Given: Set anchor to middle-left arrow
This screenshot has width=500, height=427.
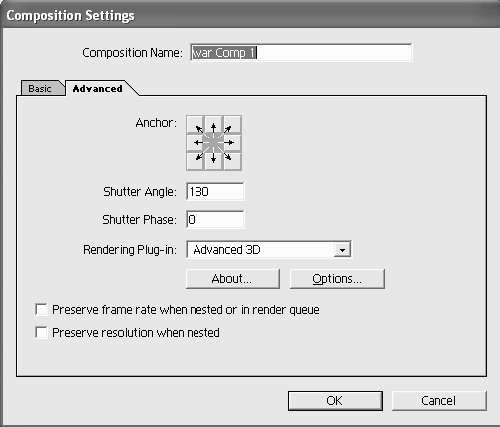Looking at the screenshot, I should 195,143.
